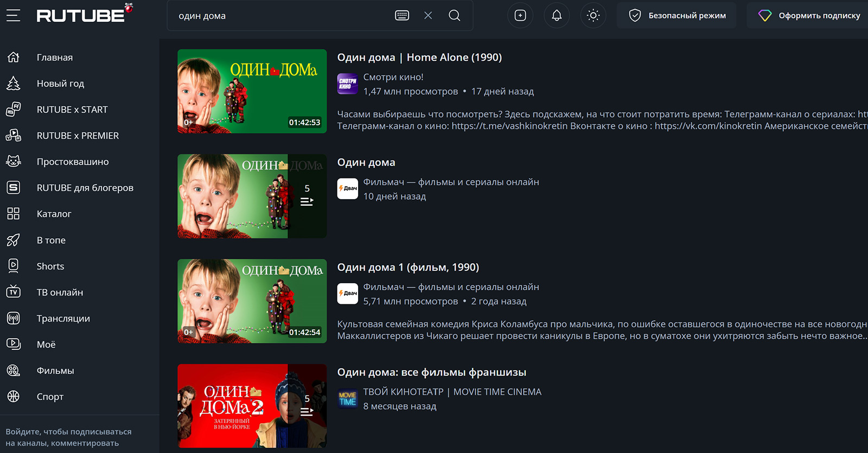Click the virtual keyboard icon in search

[402, 15]
